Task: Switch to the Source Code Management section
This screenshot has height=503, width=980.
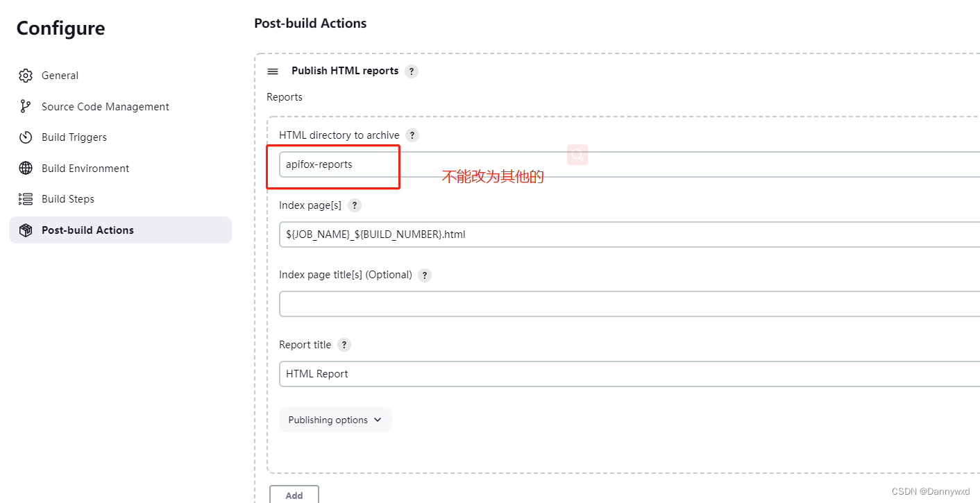Action: pos(105,106)
